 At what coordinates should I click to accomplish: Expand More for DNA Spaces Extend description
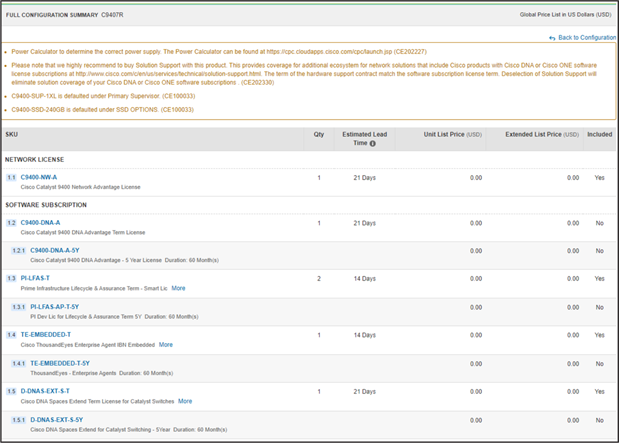point(185,401)
